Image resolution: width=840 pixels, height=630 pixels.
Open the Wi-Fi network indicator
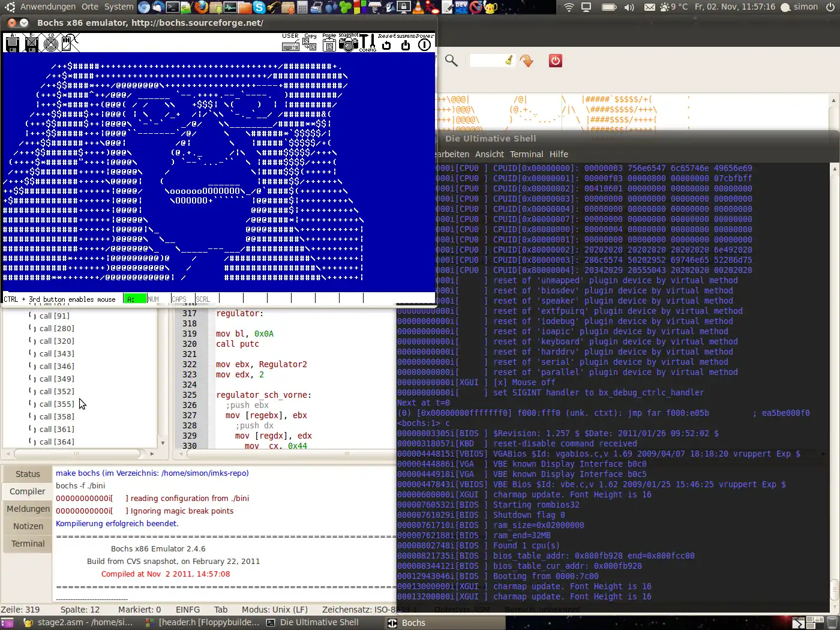pos(569,7)
